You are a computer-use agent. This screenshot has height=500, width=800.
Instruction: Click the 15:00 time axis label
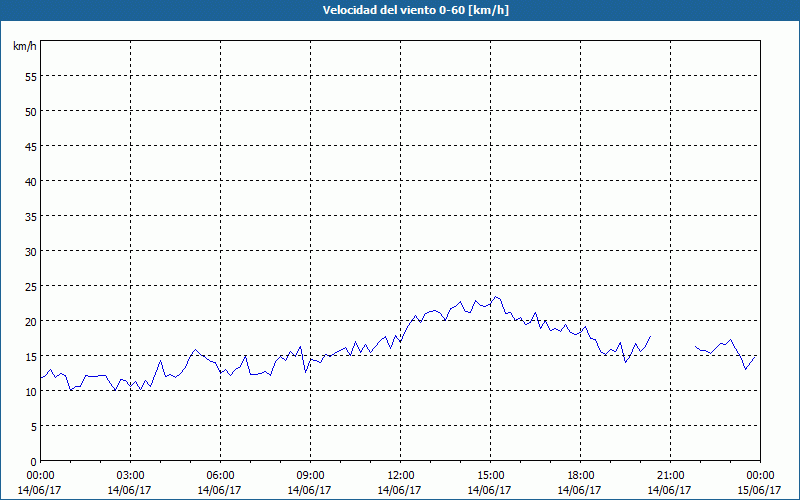coord(491,476)
